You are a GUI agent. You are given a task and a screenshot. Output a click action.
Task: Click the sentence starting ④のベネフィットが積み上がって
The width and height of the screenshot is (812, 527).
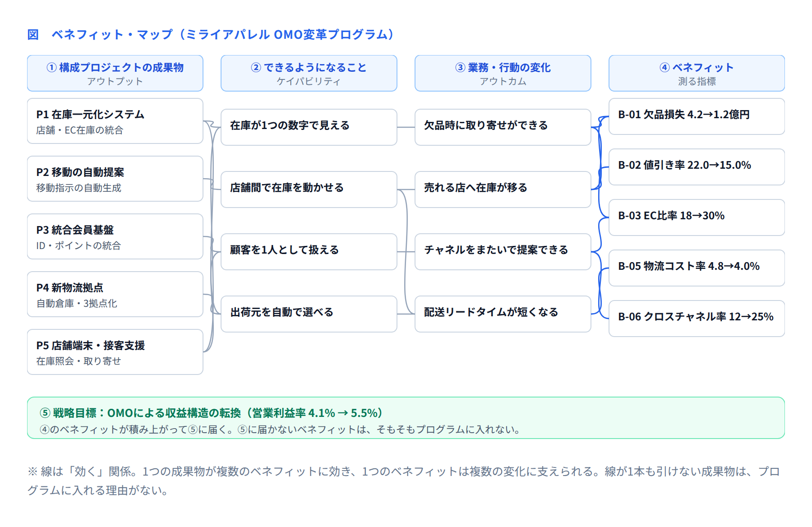pos(280,430)
